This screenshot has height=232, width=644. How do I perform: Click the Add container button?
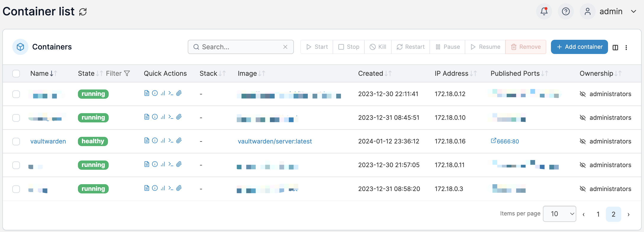point(579,47)
